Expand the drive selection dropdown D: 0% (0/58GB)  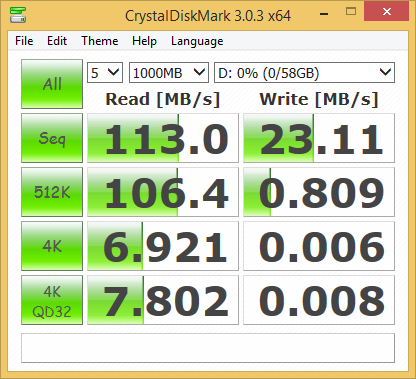pos(304,72)
